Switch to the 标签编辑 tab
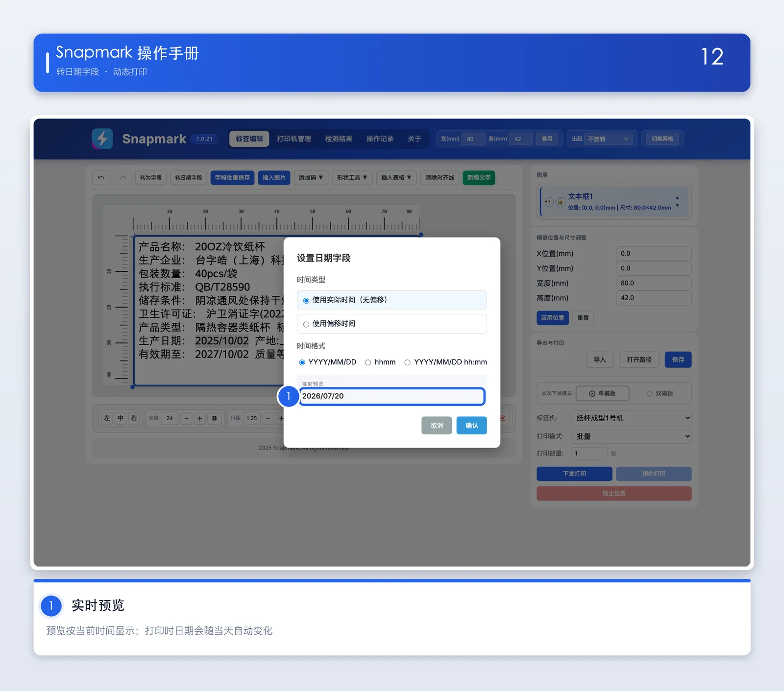The width and height of the screenshot is (784, 691). (249, 139)
